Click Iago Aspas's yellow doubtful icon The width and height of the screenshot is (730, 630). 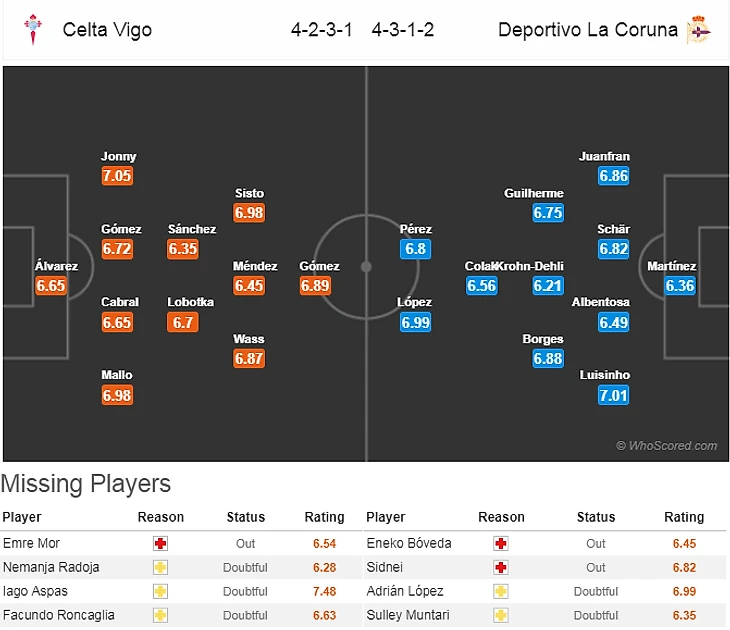[160, 591]
